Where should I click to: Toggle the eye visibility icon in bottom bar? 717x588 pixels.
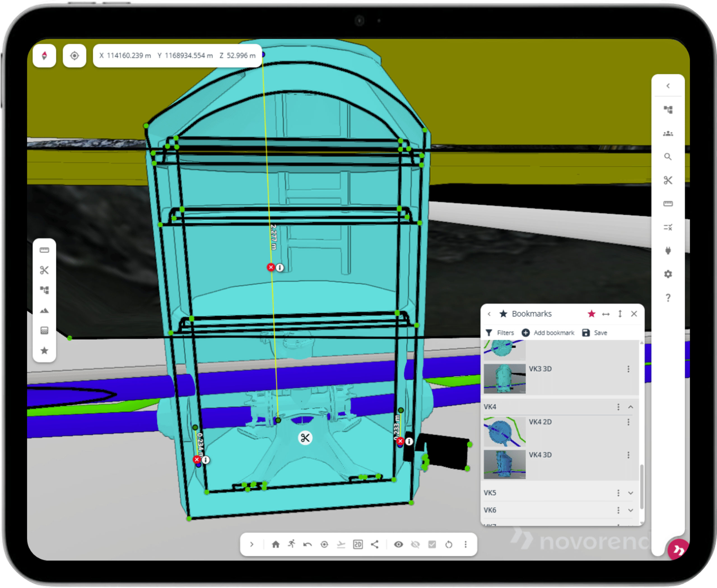399,544
